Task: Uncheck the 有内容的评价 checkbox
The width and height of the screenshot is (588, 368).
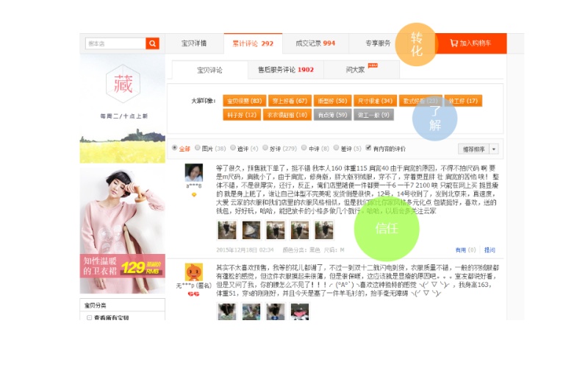Action: pos(369,148)
